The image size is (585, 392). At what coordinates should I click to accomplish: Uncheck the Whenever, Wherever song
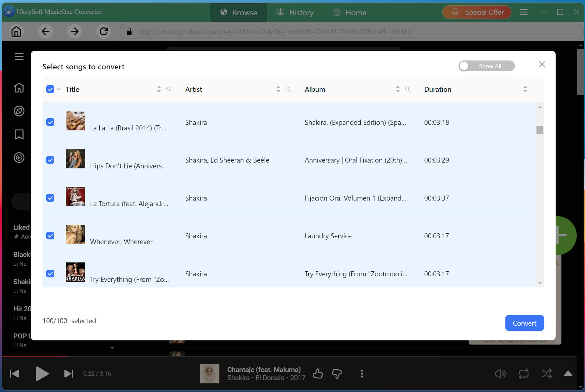(x=50, y=236)
